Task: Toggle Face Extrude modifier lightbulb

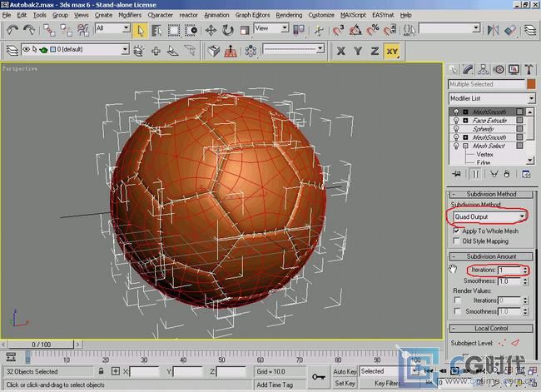Action: 456,121
